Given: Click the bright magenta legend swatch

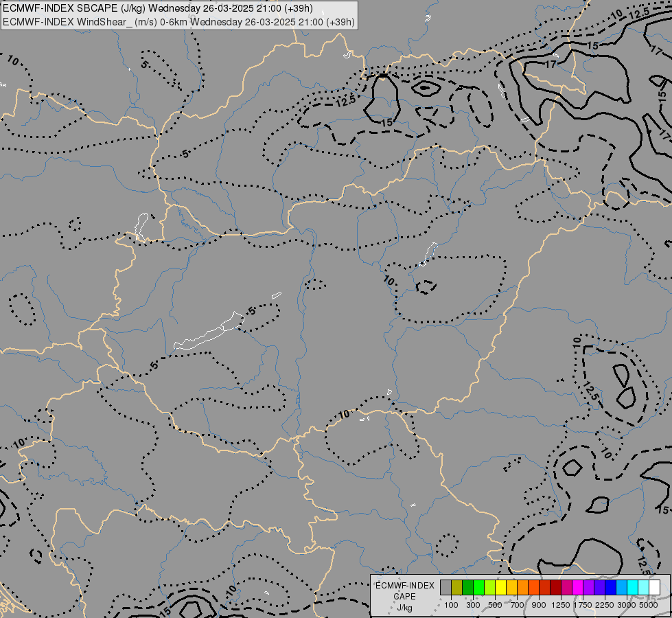Looking at the screenshot, I should pyautogui.click(x=578, y=588).
